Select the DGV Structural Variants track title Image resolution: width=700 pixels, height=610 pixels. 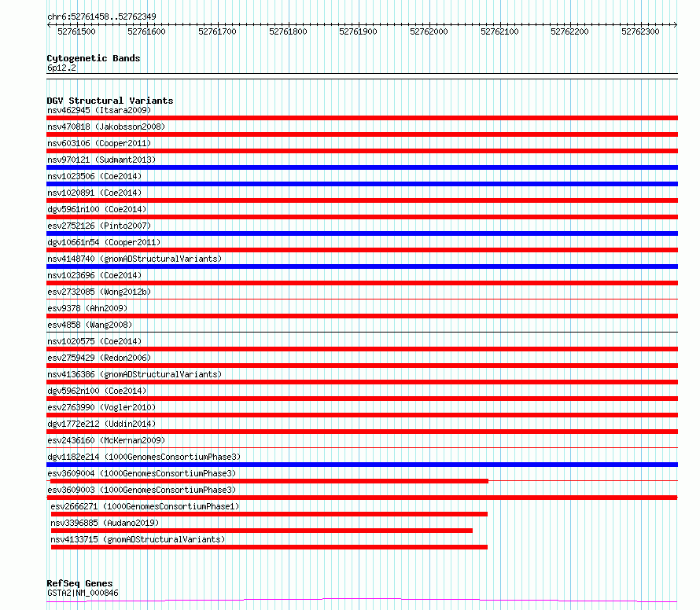[x=110, y=101]
